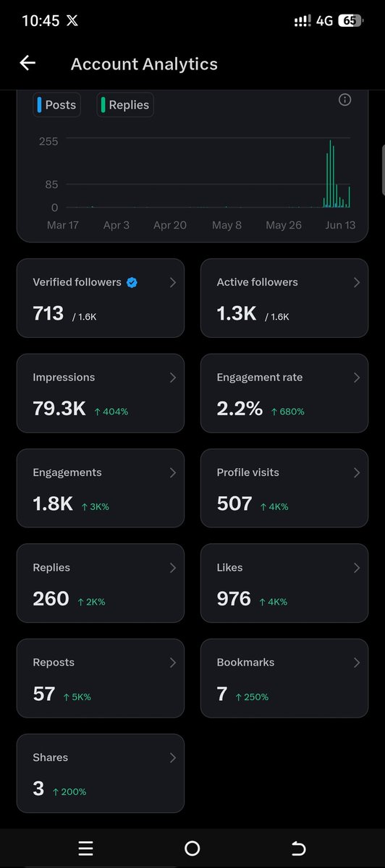Tap the back arrow in header
The image size is (385, 868).
tap(27, 64)
